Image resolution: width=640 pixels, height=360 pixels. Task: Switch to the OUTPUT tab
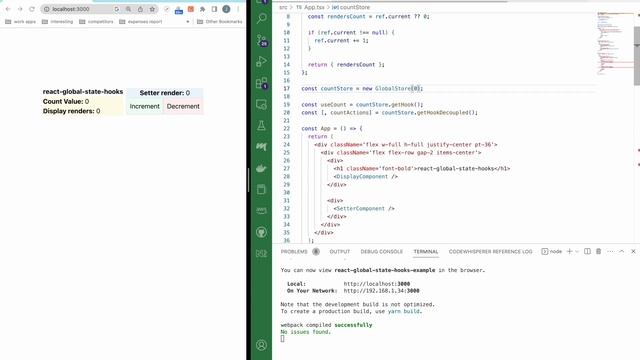tap(340, 251)
